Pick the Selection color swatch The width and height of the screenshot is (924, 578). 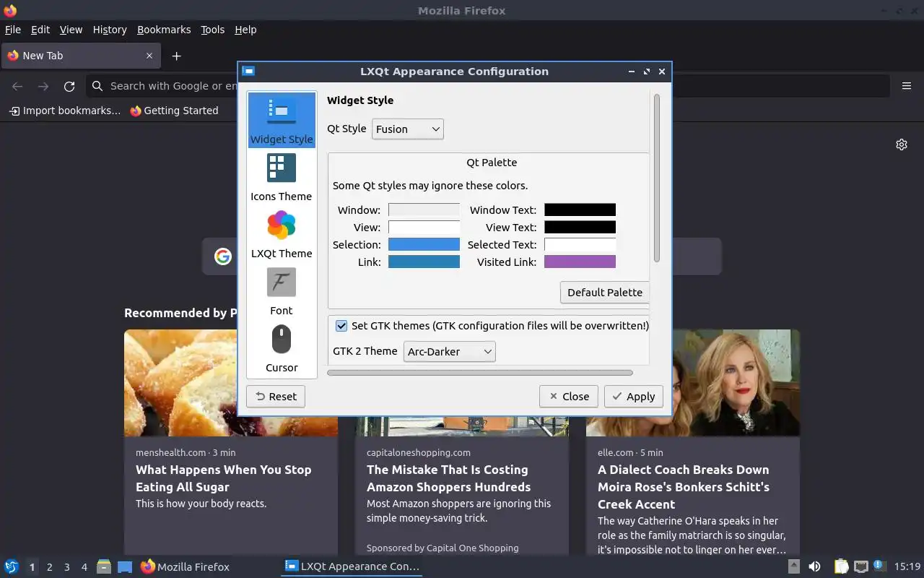pyautogui.click(x=424, y=245)
